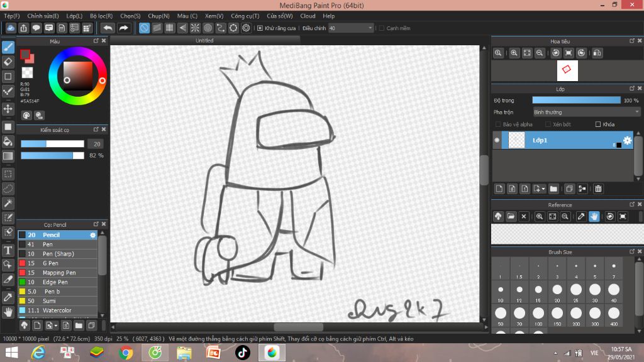Select the G Pen brush
Viewport: 644px width, 362px height.
click(57, 263)
